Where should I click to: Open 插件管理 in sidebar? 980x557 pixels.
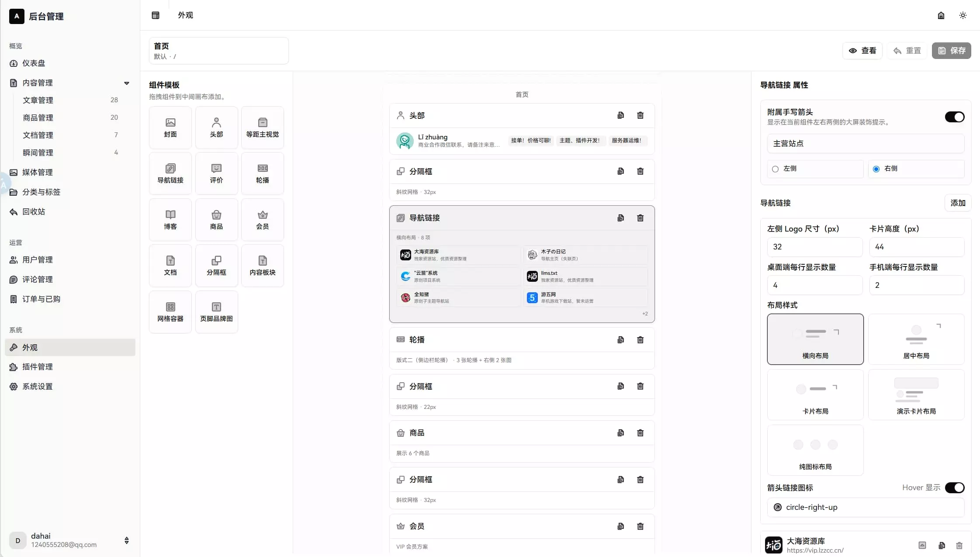70,367
